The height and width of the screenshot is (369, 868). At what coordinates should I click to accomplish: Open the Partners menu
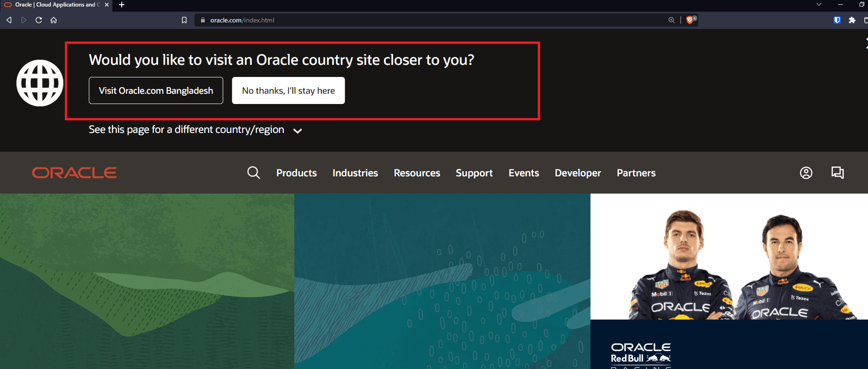[x=636, y=173]
